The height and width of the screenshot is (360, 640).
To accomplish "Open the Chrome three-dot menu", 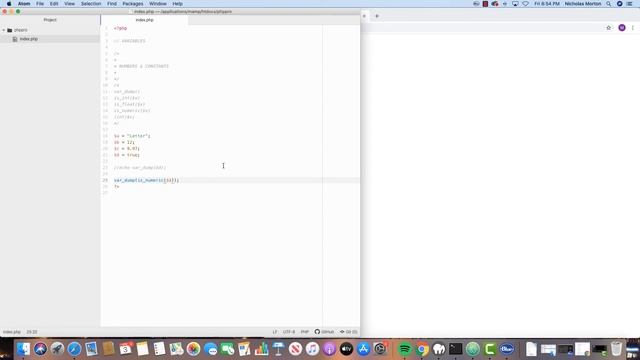I will pyautogui.click(x=633, y=28).
